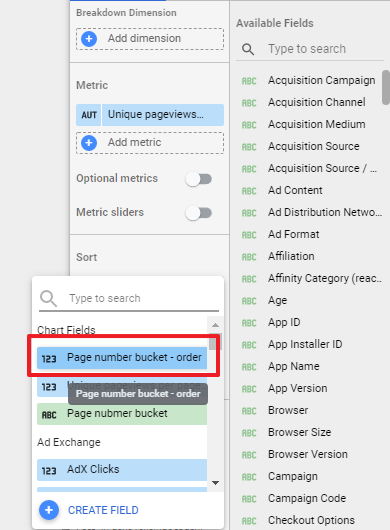Click the Add metric box
390x530 pixels.
pyautogui.click(x=150, y=143)
